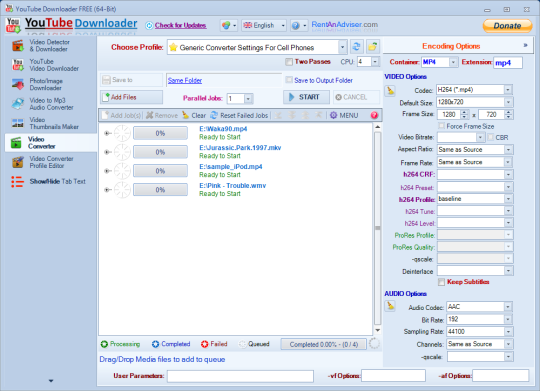This screenshot has width=540, height=391.
Task: Open the Parallel Jobs dropdown
Action: tap(248, 99)
